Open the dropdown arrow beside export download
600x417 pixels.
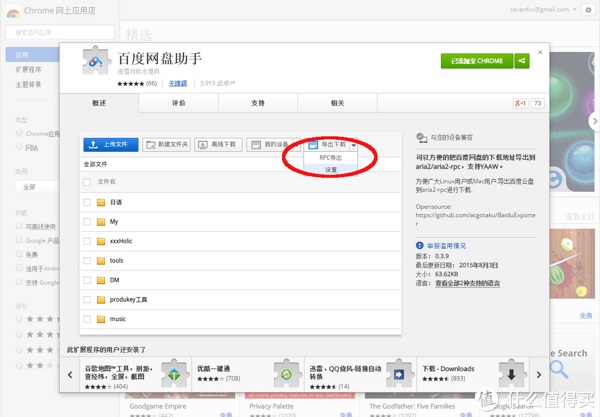(354, 145)
